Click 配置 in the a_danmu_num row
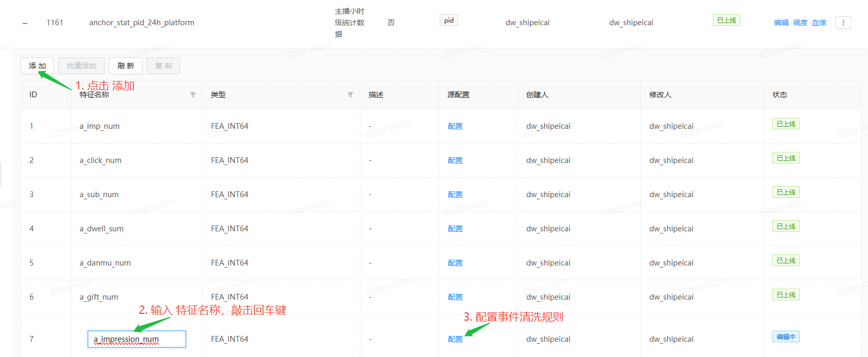 pos(455,263)
